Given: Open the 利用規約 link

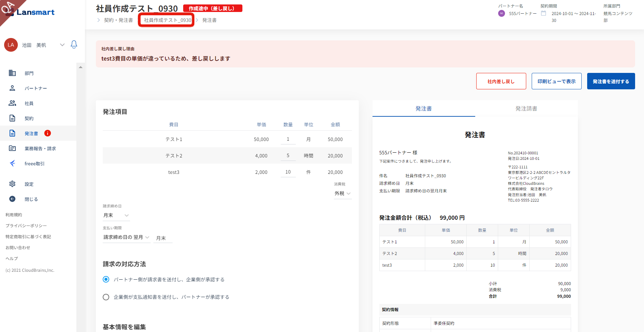Looking at the screenshot, I should point(14,215).
